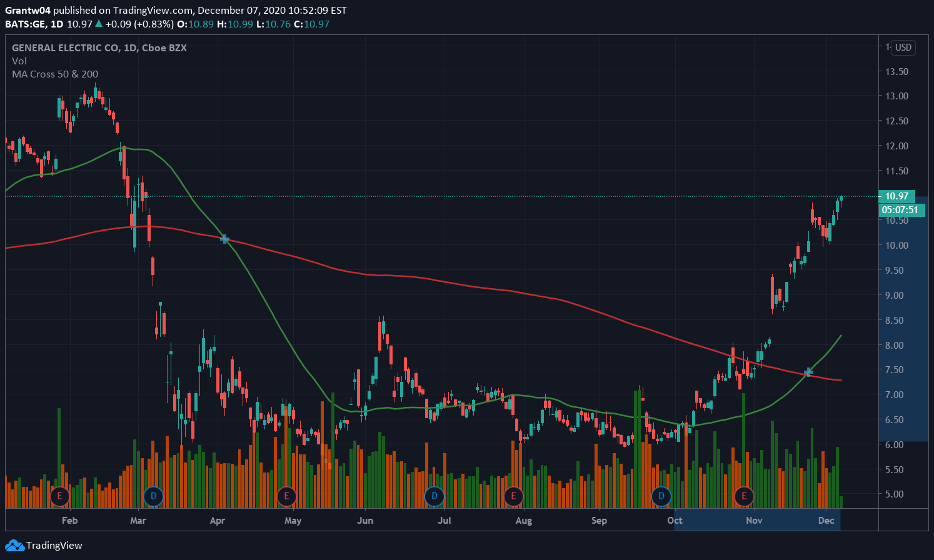
Task: Click the TradingView wordmark text
Action: pos(54,546)
